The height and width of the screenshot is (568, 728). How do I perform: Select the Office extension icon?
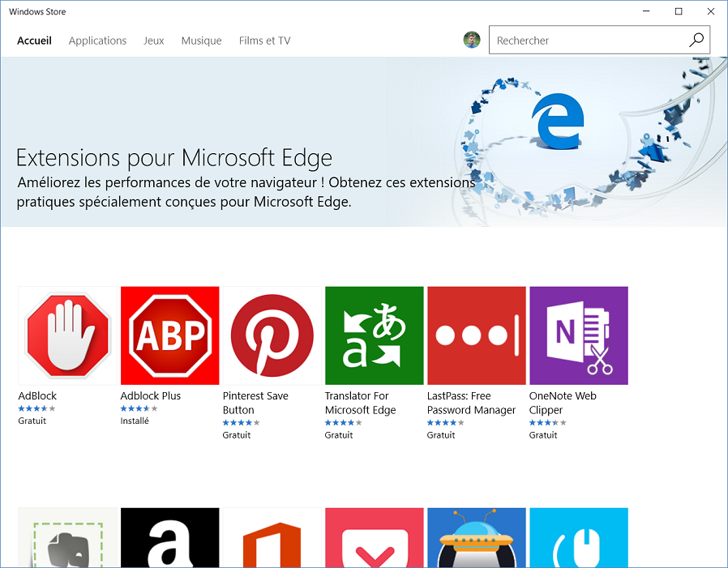272,537
